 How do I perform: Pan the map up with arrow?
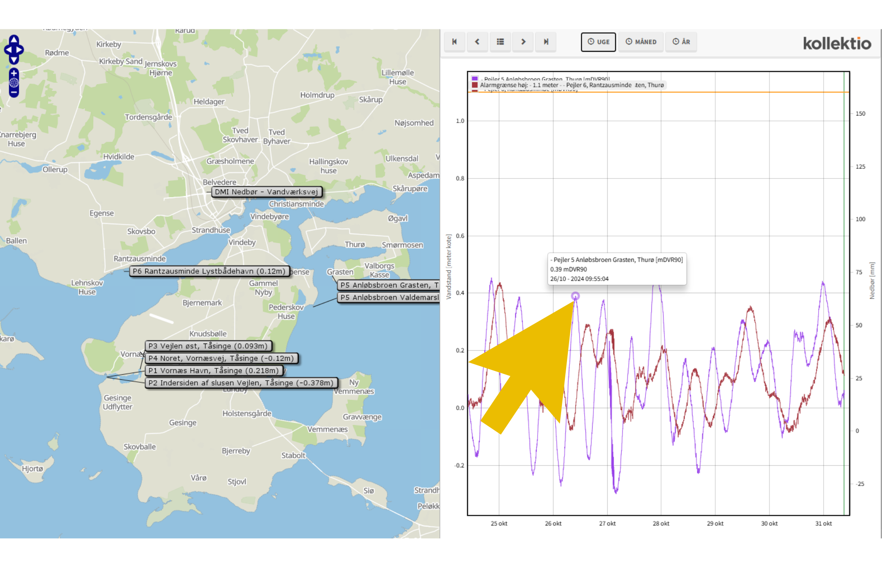click(x=14, y=40)
